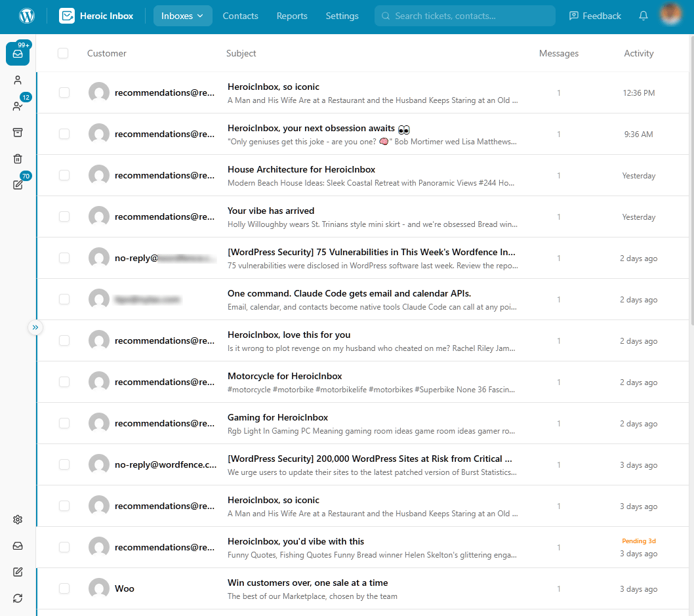The height and width of the screenshot is (616, 694).
Task: Click avatar on 'Gaming for HeroicInbox' row
Action: click(x=98, y=424)
